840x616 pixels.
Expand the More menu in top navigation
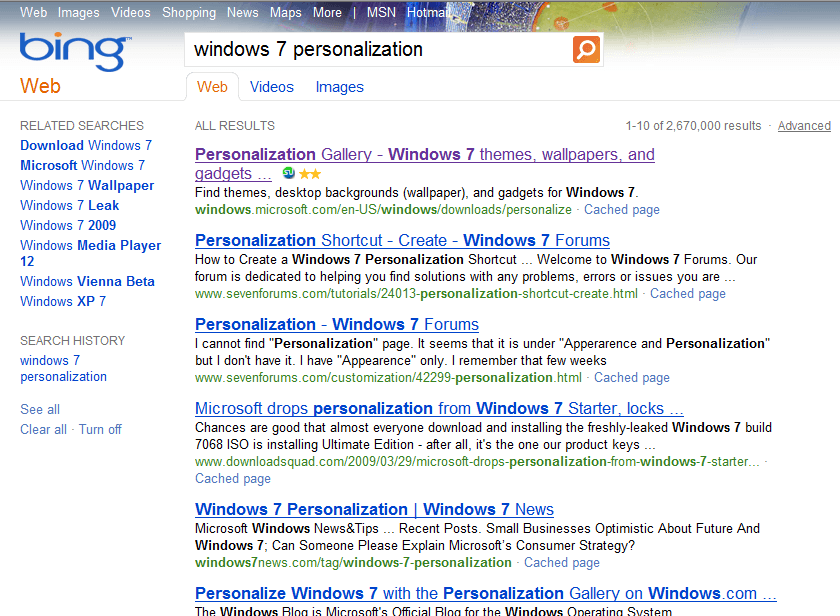pos(327,12)
